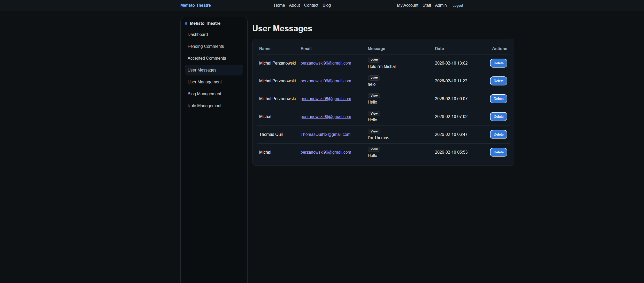644x283 pixels.
Task: Expand the 'Helo i'm Michal' message sent 13:02
Action: point(374,60)
